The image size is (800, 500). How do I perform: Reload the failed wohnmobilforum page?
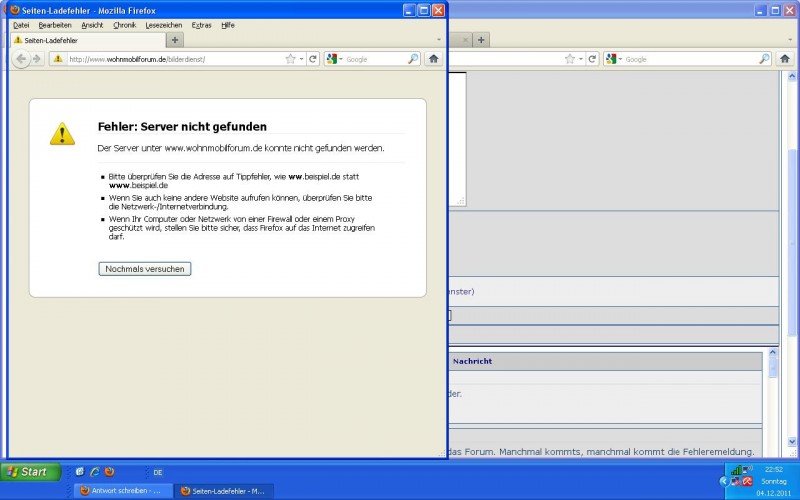pyautogui.click(x=313, y=59)
